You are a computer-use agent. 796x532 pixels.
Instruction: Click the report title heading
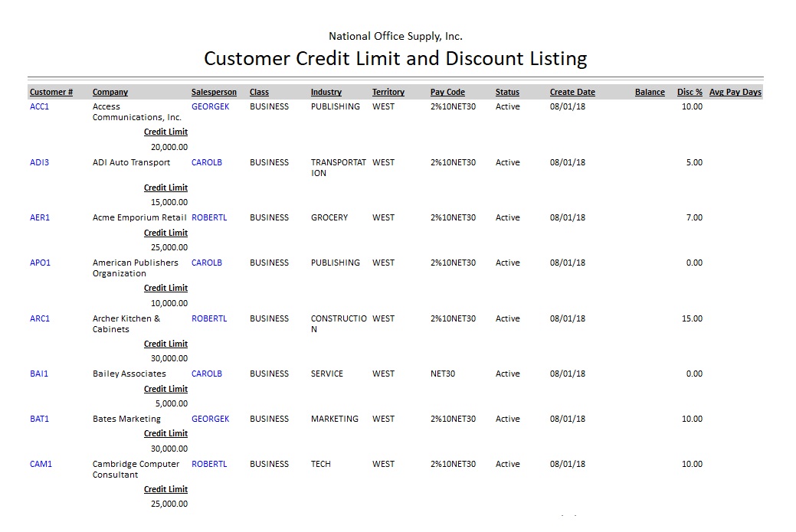(x=395, y=59)
